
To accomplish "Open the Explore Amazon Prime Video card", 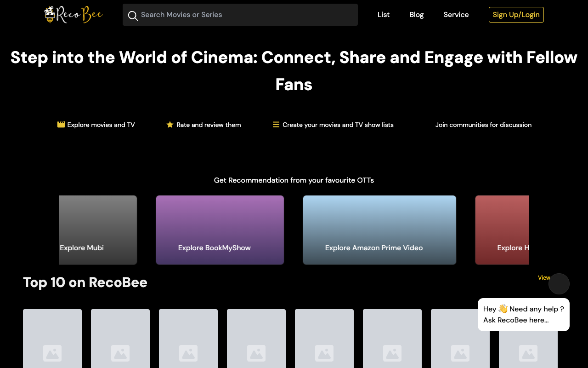I will click(379, 230).
